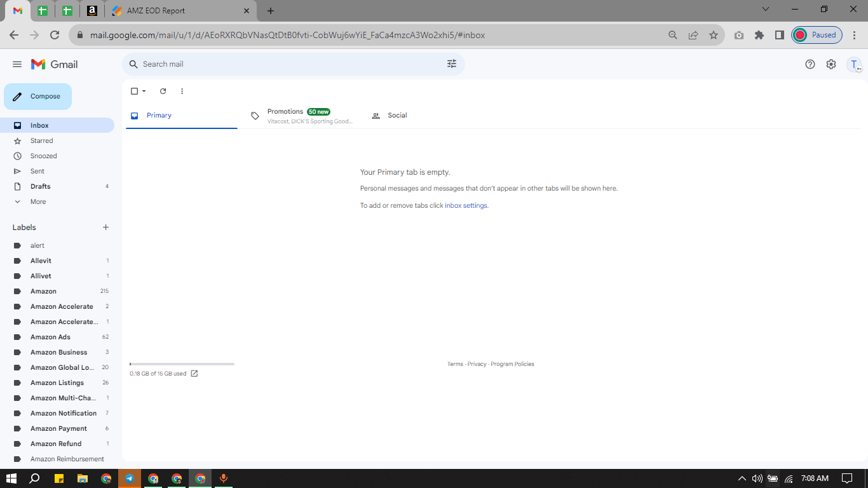Image resolution: width=868 pixels, height=488 pixels.
Task: Open the select dropdown arrow
Action: point(144,91)
